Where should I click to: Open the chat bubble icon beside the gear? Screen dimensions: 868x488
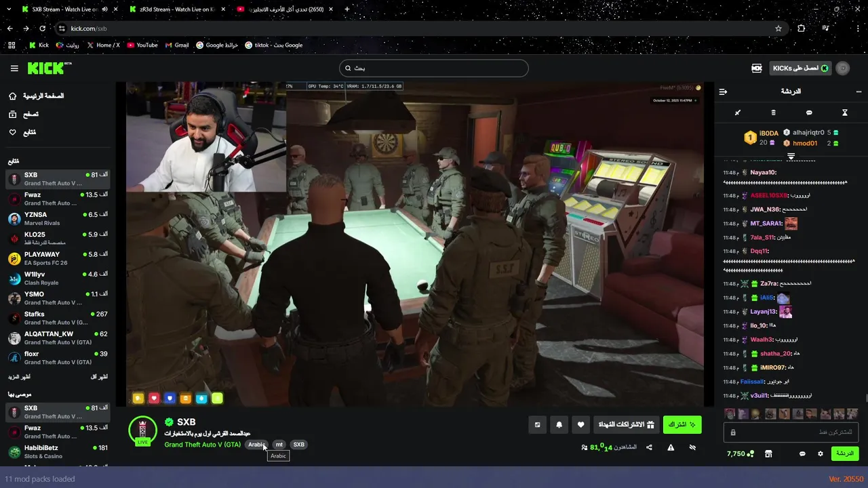(802, 453)
